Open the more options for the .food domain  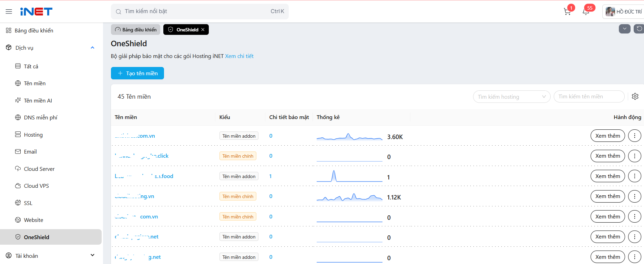coord(635,176)
